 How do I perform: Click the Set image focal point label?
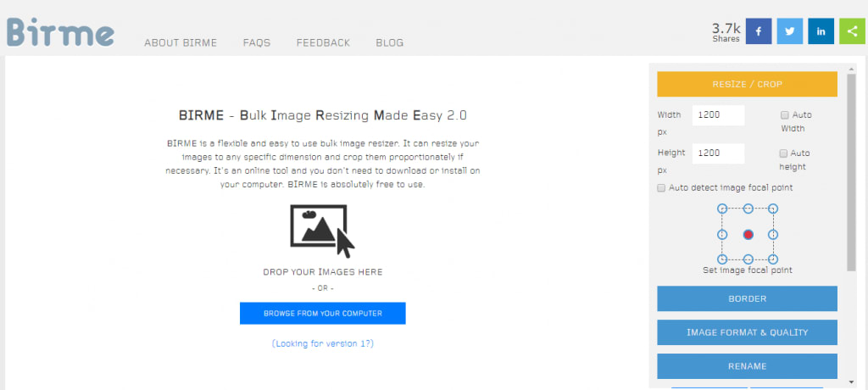tap(748, 270)
